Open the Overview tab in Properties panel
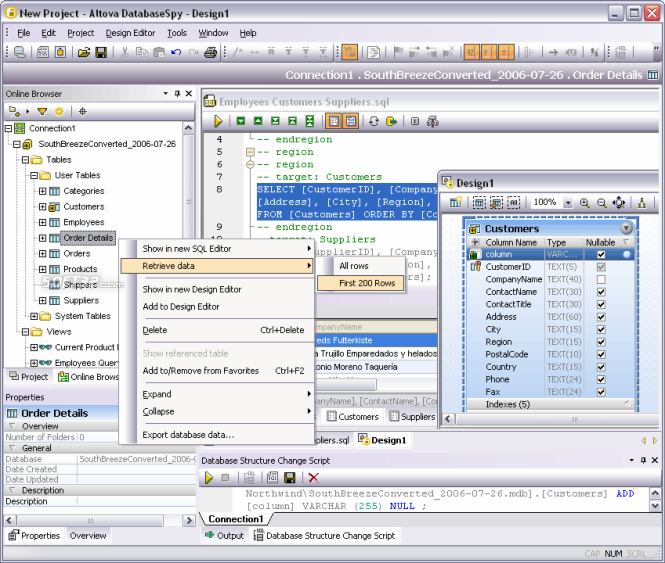The width and height of the screenshot is (665, 563). pos(88,536)
